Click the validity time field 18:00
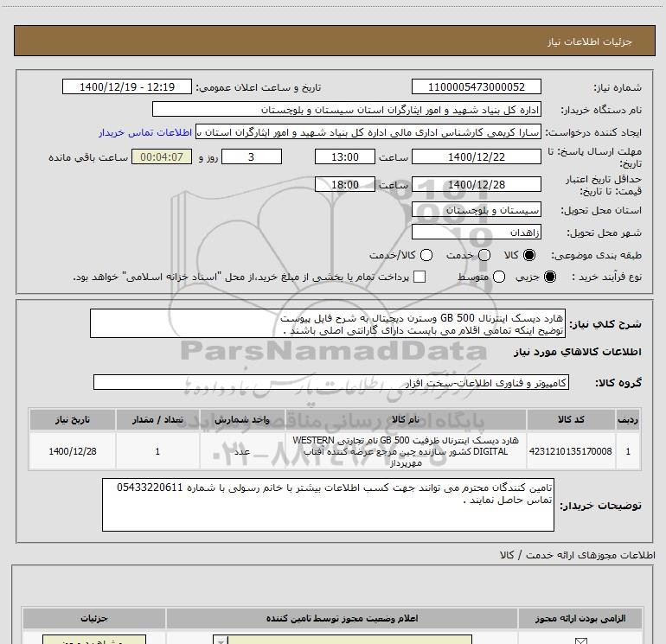Screen dimensions: 666x644 (345, 185)
